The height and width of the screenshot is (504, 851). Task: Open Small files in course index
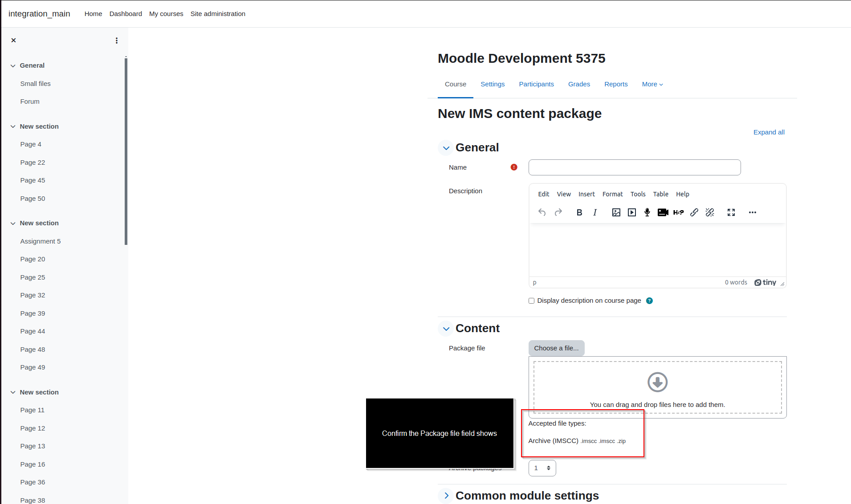35,84
